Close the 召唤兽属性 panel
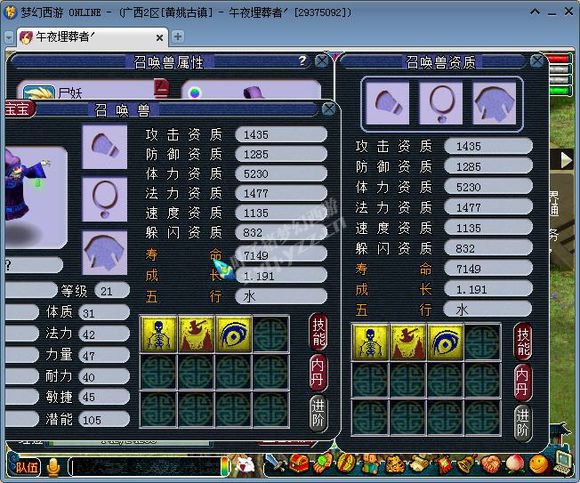 coord(322,61)
